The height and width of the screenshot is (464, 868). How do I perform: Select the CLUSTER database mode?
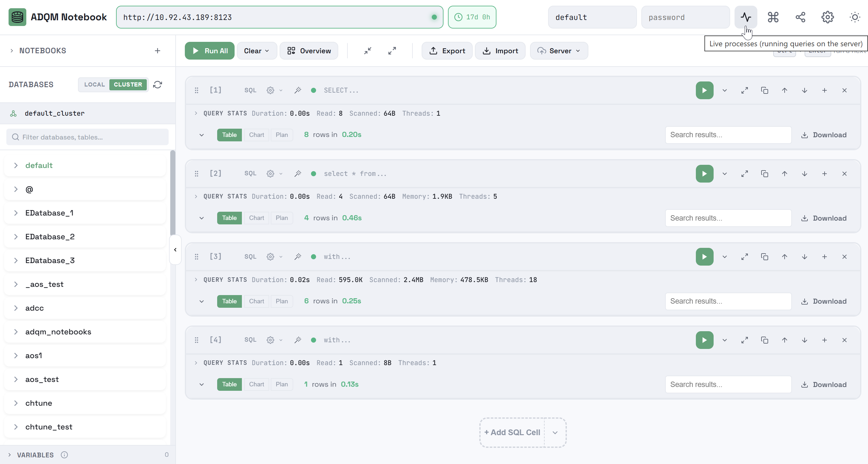pos(128,85)
